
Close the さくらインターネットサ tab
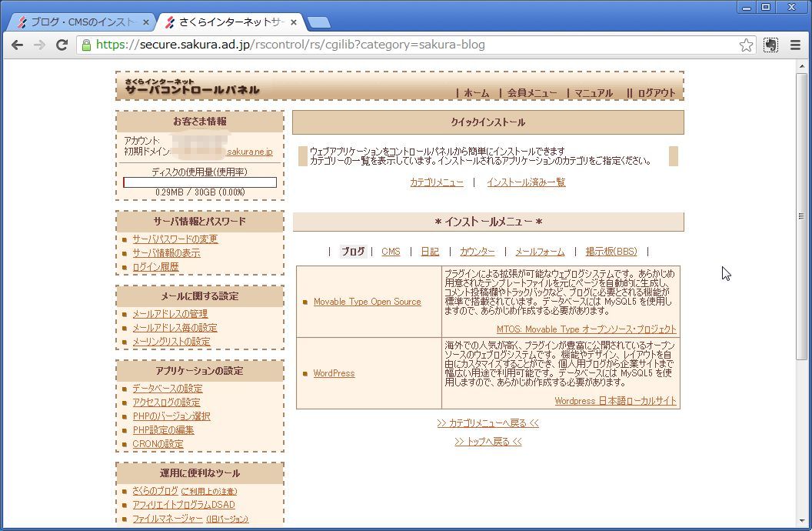(x=294, y=22)
